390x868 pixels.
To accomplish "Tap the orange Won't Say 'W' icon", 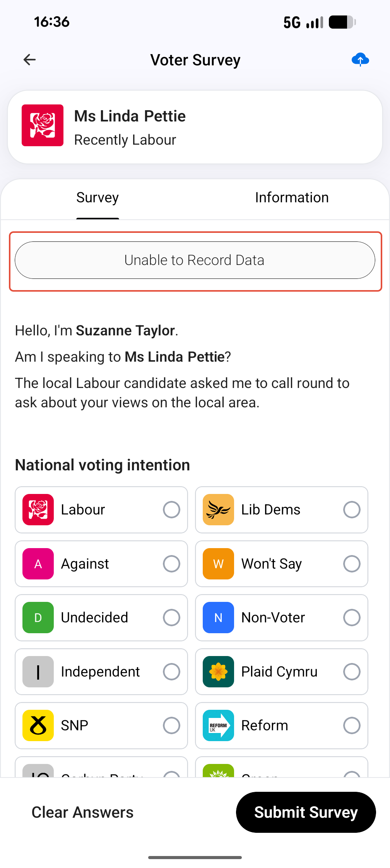I will [218, 564].
